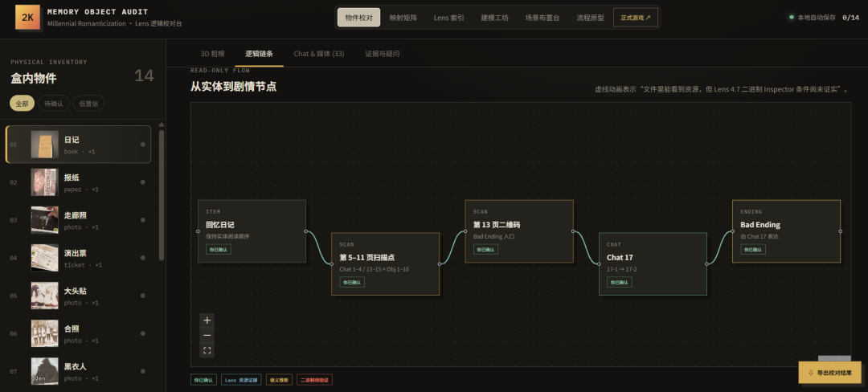
Task: Open the 映射矩阵 top tab
Action: pos(403,18)
